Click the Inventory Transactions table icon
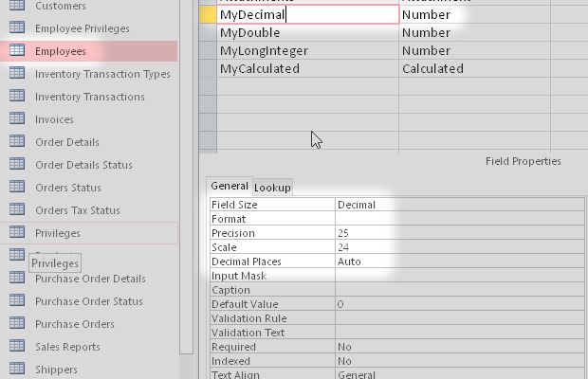 (x=17, y=97)
